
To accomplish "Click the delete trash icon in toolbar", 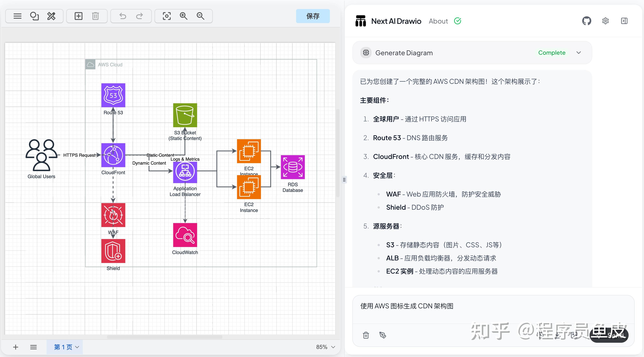I will pyautogui.click(x=95, y=16).
